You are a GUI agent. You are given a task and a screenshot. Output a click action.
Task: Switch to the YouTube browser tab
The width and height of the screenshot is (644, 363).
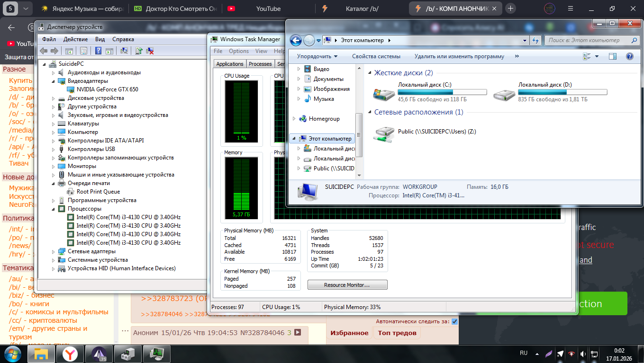click(x=268, y=9)
